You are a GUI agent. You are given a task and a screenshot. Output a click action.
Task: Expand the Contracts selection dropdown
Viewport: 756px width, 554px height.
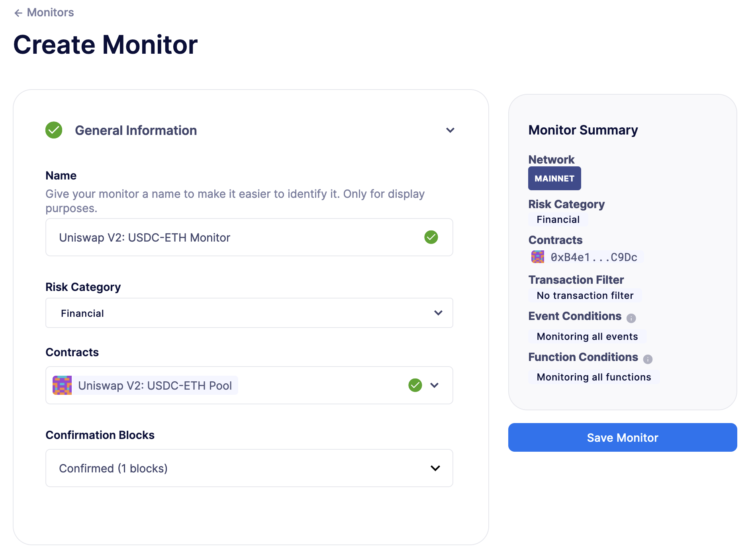coord(435,385)
